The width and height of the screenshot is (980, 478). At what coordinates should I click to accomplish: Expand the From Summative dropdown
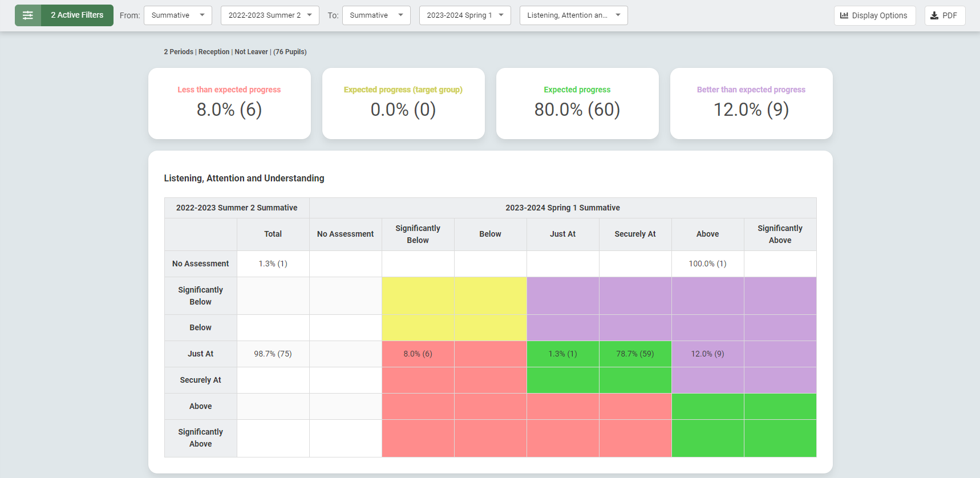tap(177, 15)
